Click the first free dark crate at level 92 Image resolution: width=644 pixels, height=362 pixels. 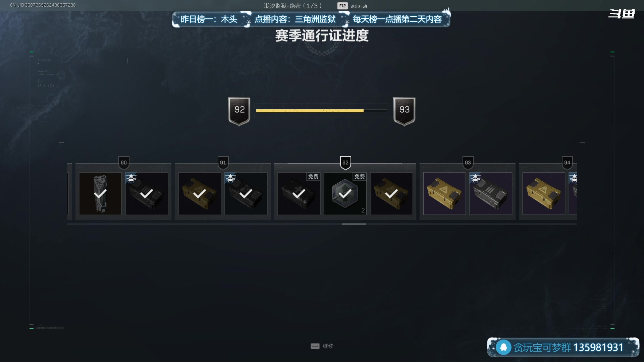pyautogui.click(x=299, y=193)
